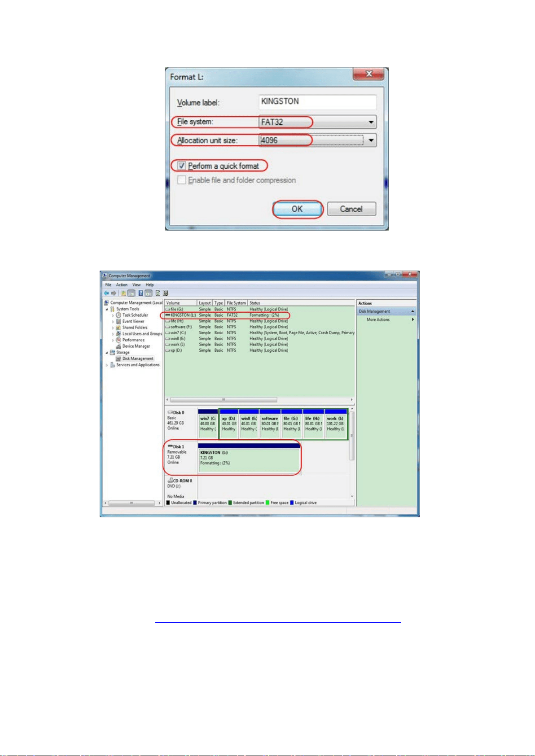Click the Disk Management icon in tree
The height and width of the screenshot is (756, 535).
pos(118,358)
